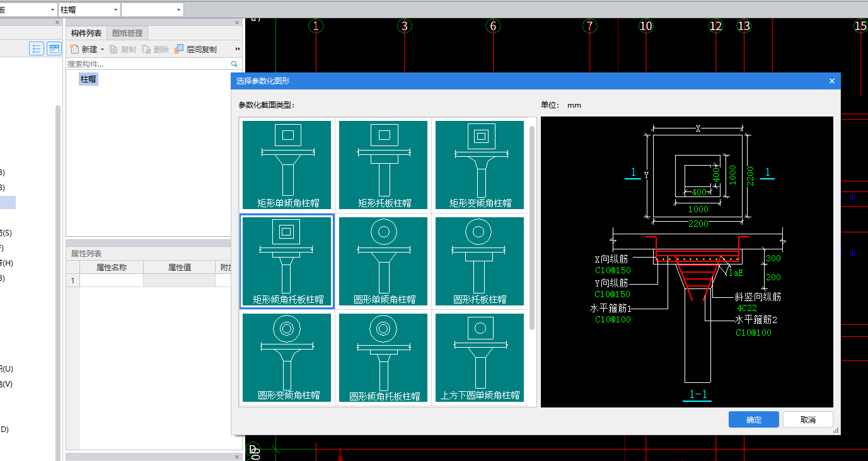
Task: Click the 水平箍筋2 C10@100 value
Action: (753, 333)
